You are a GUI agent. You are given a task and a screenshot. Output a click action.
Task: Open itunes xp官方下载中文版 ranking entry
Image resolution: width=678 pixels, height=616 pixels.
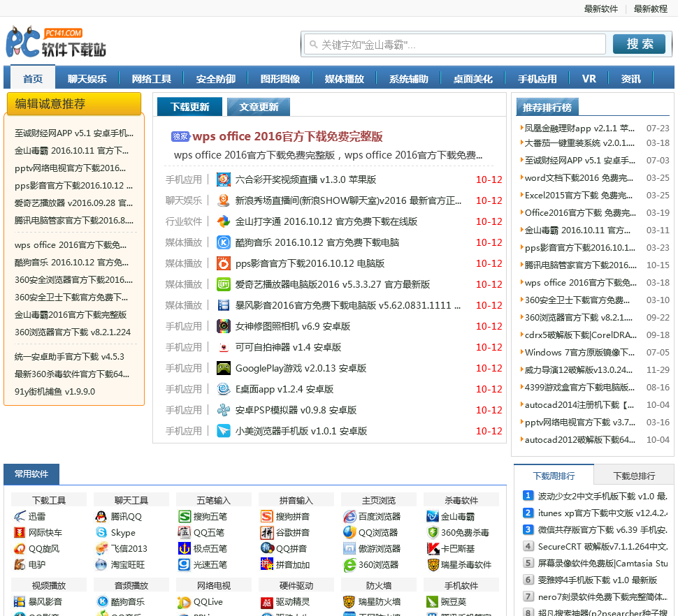[603, 513]
